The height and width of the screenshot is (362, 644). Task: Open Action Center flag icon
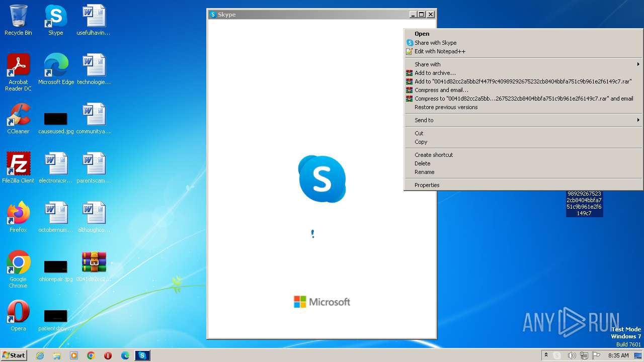(x=597, y=355)
